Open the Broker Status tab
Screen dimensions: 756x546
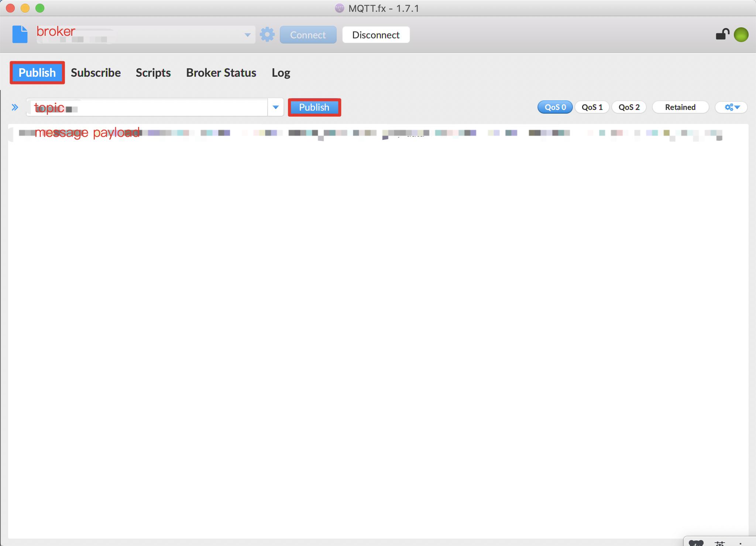[x=221, y=72]
